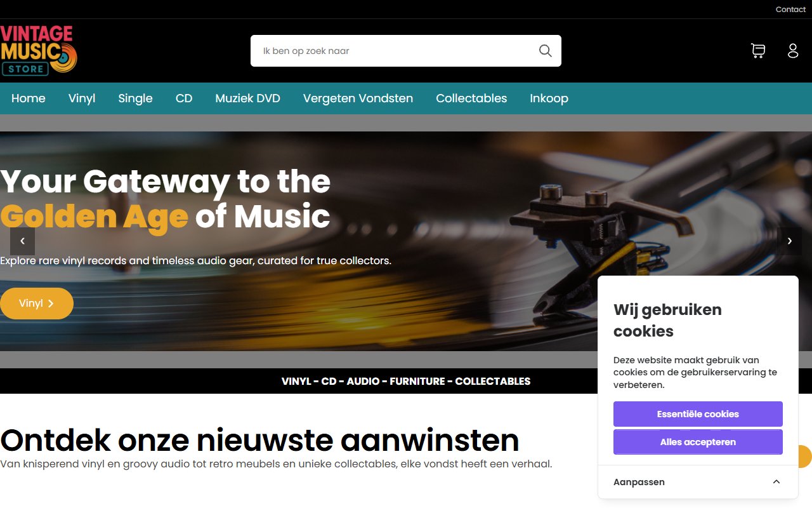
Task: Open the Single category menu
Action: 135,98
